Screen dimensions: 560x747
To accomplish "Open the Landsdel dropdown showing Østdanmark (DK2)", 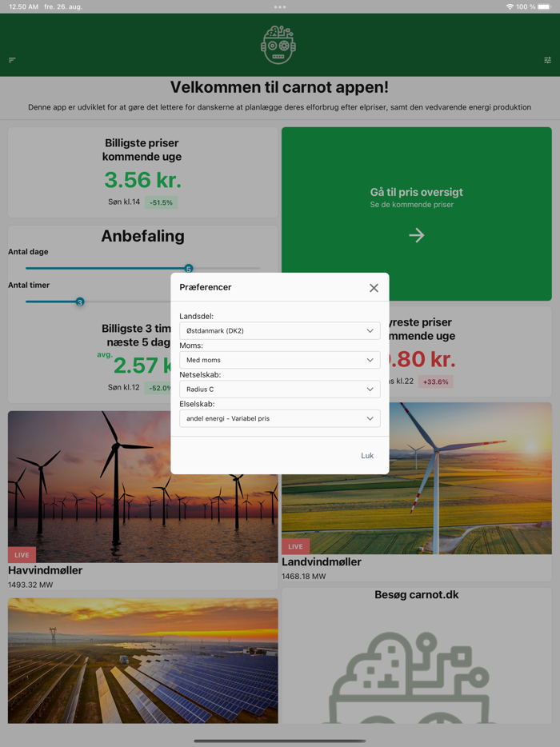I will (x=280, y=330).
